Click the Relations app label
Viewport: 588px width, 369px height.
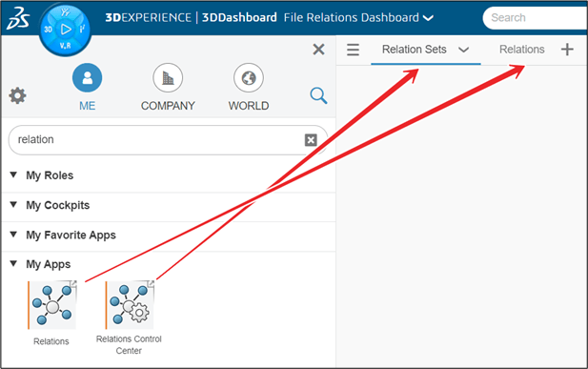click(51, 341)
